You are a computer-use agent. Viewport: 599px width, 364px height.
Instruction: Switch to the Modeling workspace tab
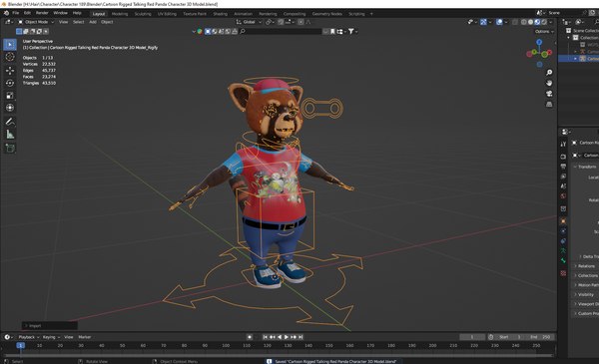point(120,14)
